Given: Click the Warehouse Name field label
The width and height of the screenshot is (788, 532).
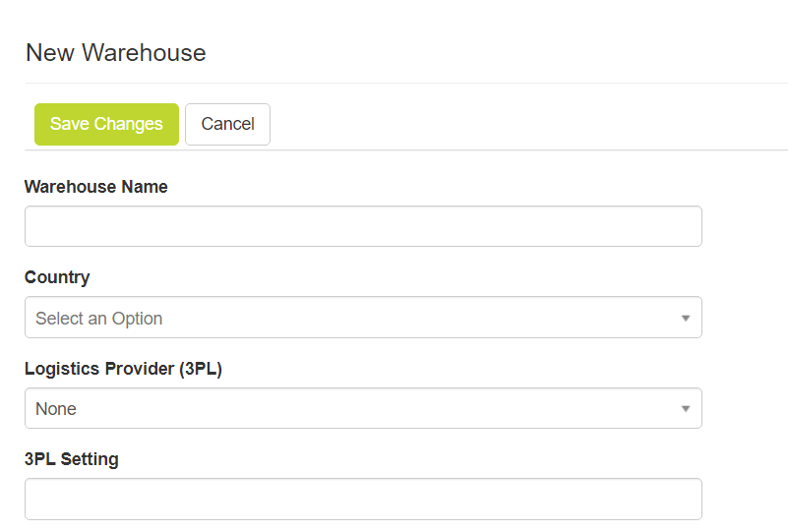Looking at the screenshot, I should pos(96,187).
